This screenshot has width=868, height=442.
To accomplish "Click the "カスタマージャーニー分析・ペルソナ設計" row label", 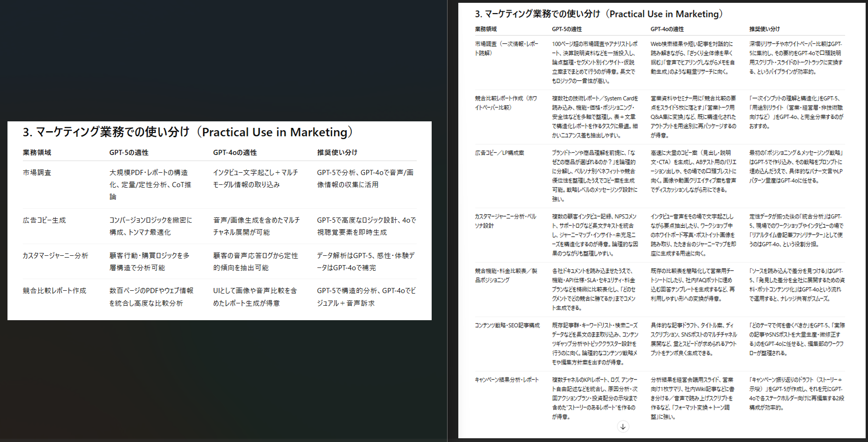I will click(x=505, y=221).
